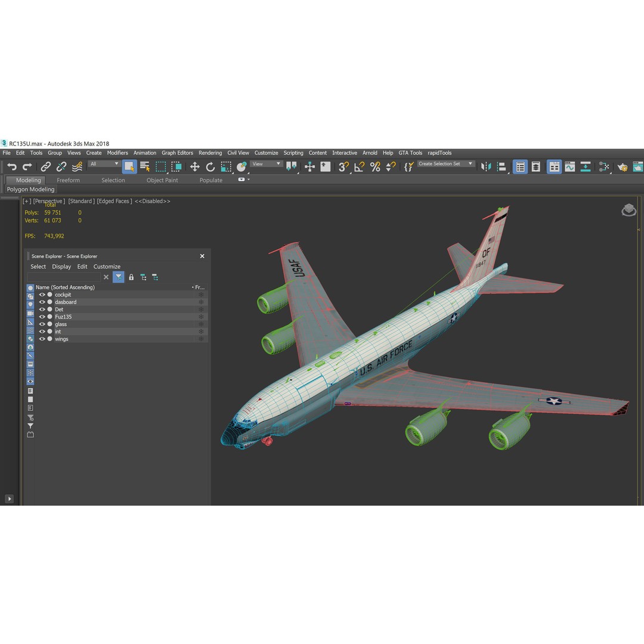644x644 pixels.
Task: Toggle Percent Snap on the toolbar
Action: (x=375, y=167)
